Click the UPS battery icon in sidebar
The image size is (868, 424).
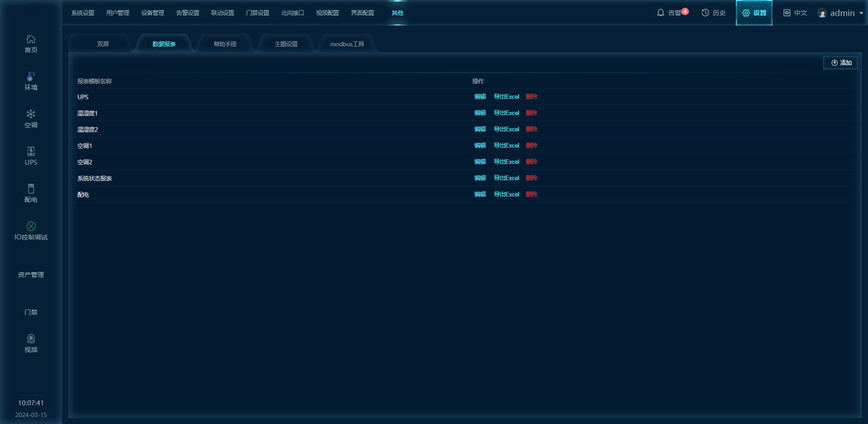click(30, 152)
